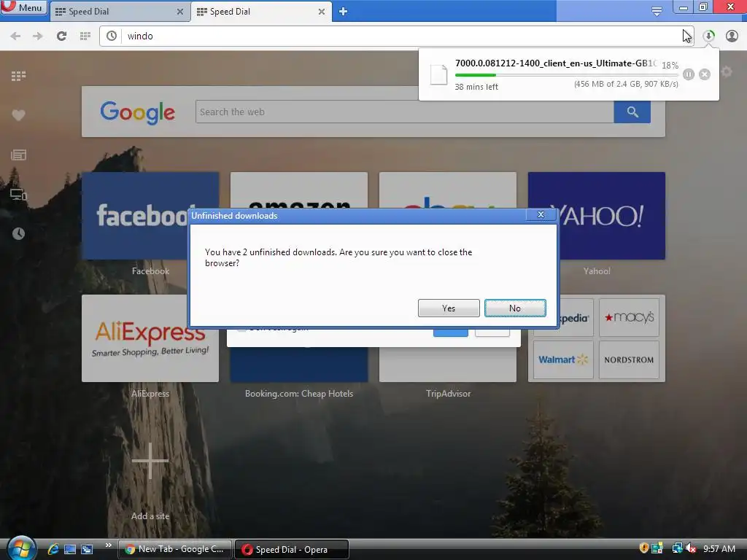Image resolution: width=747 pixels, height=560 pixels.
Task: Click the 'Search the web' field
Action: (404, 112)
